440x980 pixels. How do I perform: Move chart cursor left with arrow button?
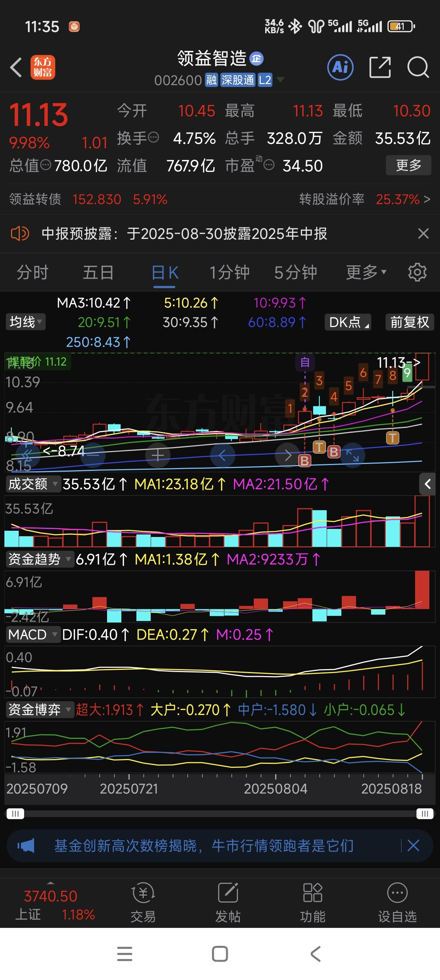click(x=223, y=455)
